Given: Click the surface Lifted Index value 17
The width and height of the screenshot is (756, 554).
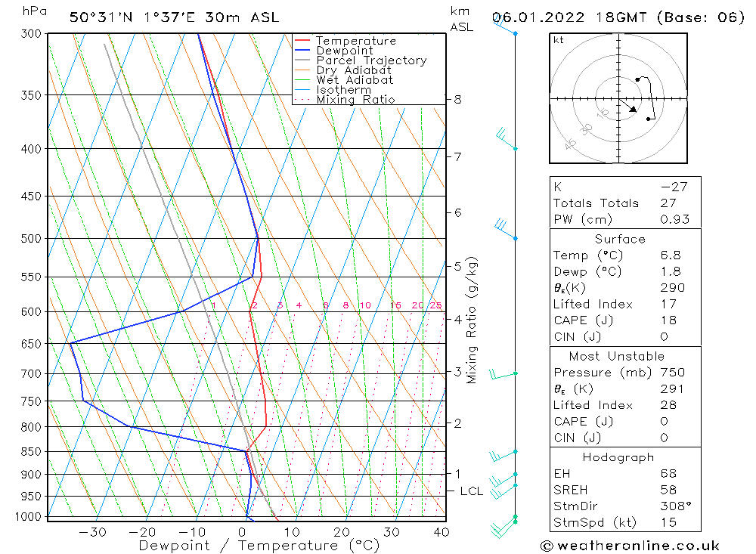Looking at the screenshot, I should point(668,305).
